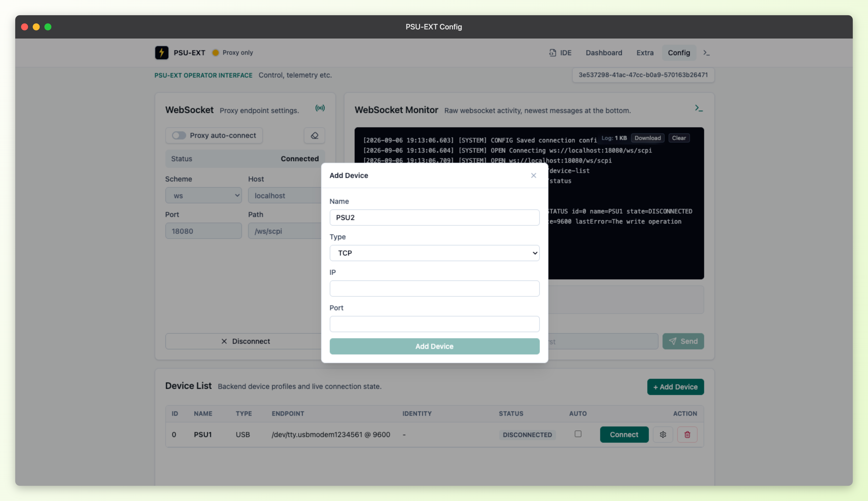Click the WebSocket broadcast signal icon
The image size is (868, 501).
tap(320, 108)
